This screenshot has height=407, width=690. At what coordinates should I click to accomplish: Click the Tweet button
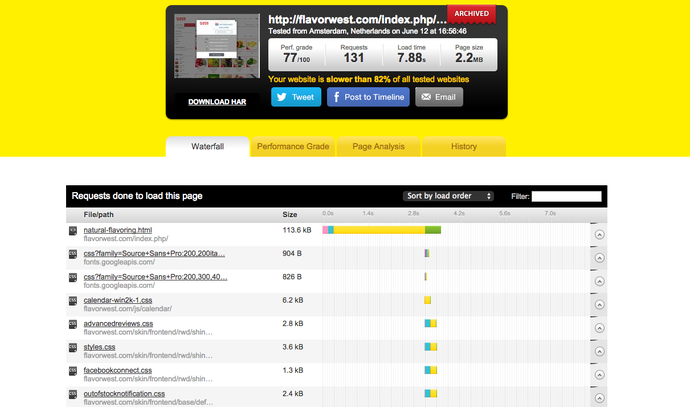point(296,97)
